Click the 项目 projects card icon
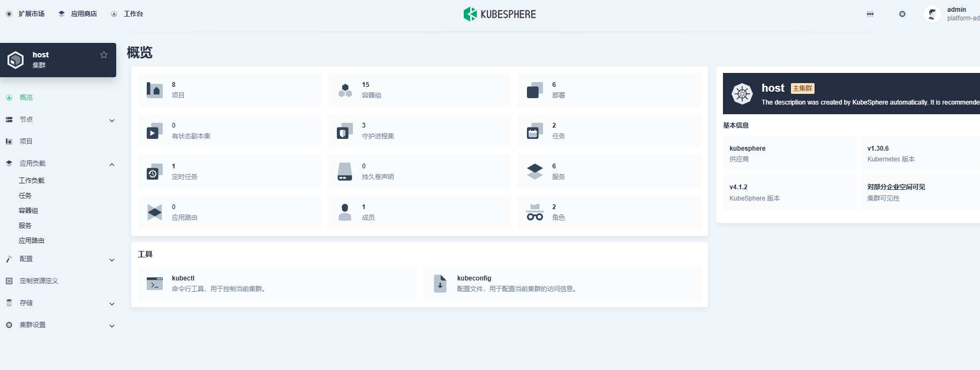This screenshot has width=980, height=370. coord(155,90)
